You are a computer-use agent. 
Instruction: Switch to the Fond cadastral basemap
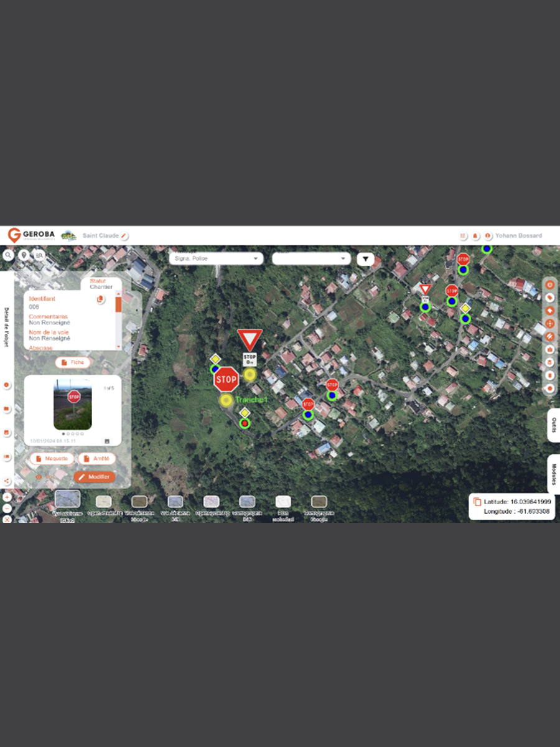[283, 502]
